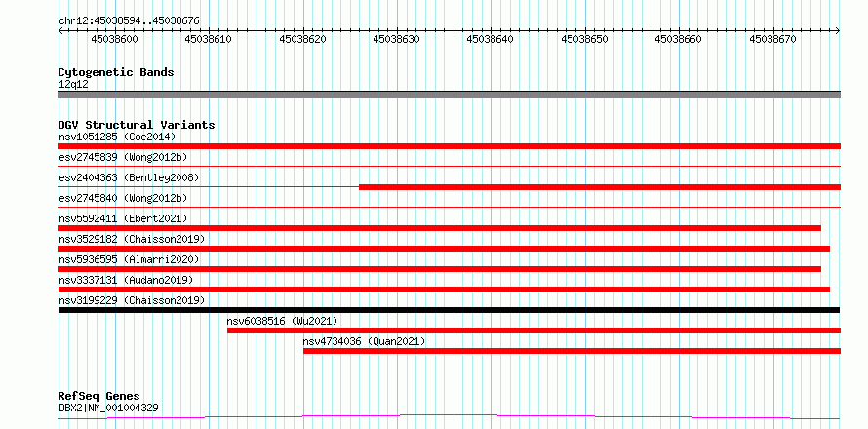The width and height of the screenshot is (868, 429).
Task: Open variant nsv5592411 (Ebert2021) label
Action: click(123, 218)
